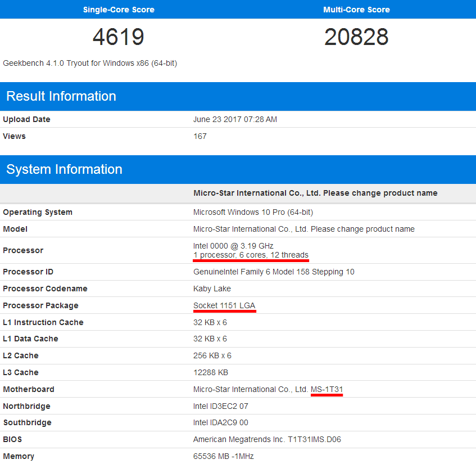Click the Views label
Viewport: 476px width, 464px height.
point(14,136)
